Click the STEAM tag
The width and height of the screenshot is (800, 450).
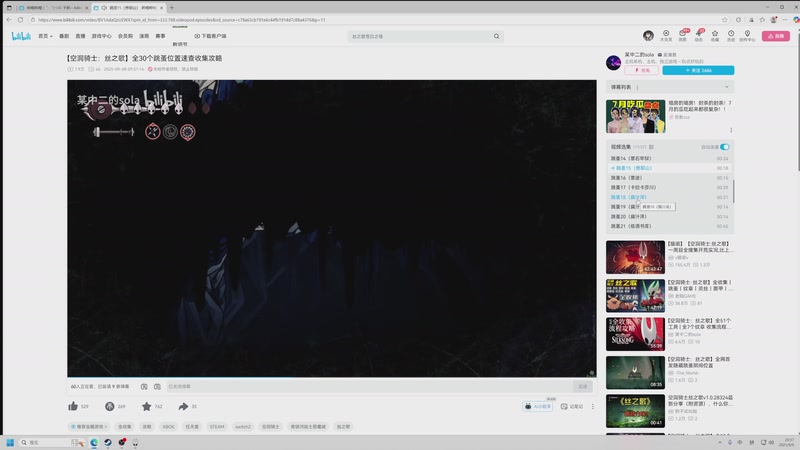(217, 427)
